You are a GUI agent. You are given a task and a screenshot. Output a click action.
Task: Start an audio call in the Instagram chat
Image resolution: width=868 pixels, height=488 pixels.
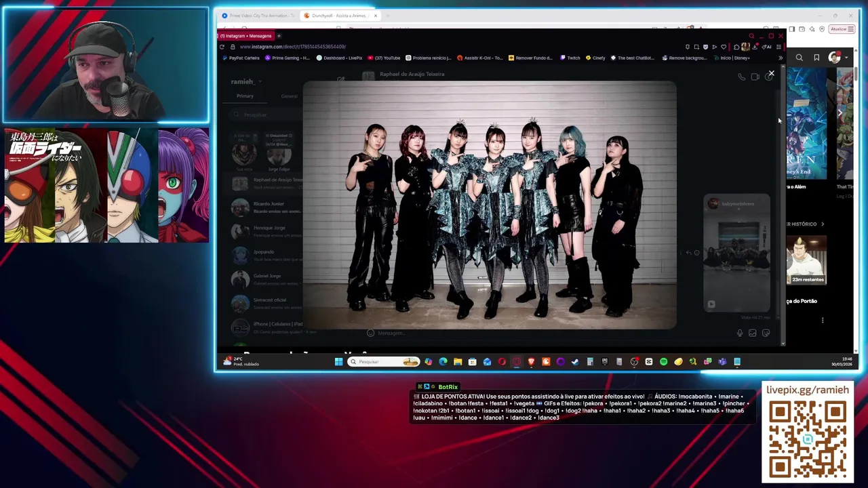click(x=741, y=77)
